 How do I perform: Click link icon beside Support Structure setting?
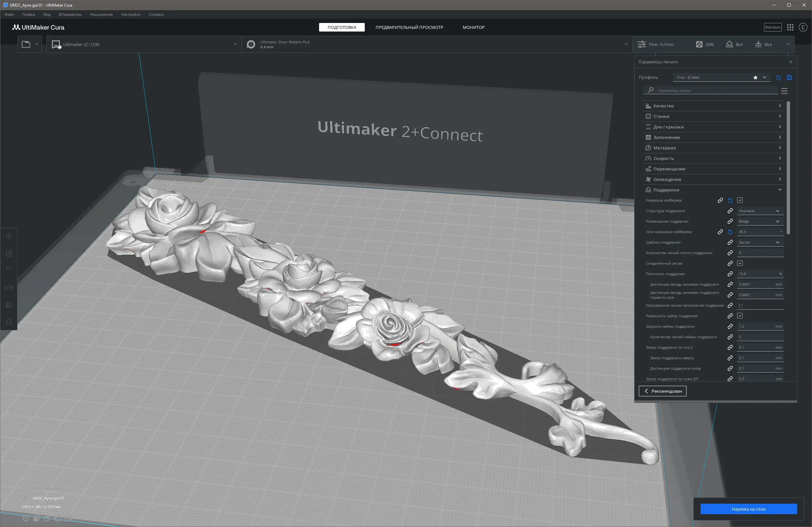click(730, 211)
